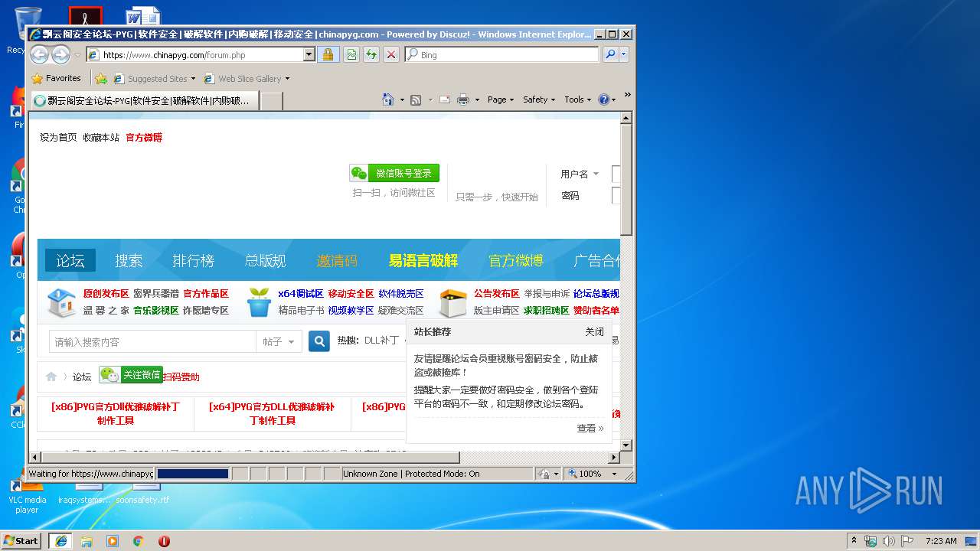Click the 易语言破解 navigation tab
The image size is (980, 551).
[x=423, y=260]
